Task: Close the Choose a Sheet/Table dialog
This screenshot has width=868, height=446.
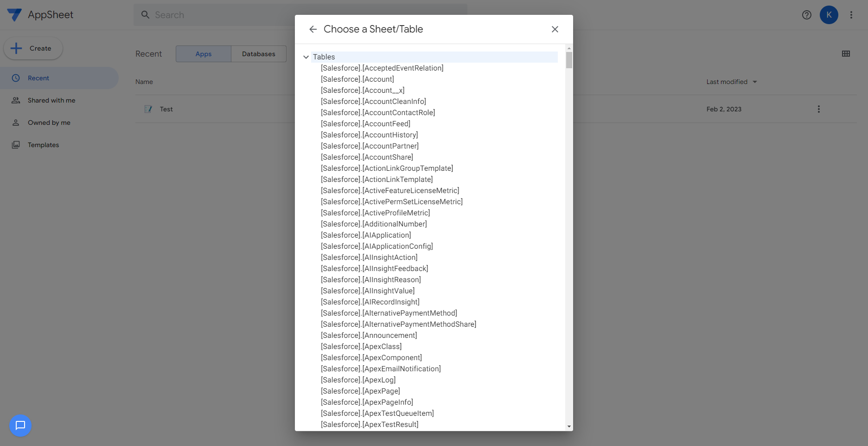Action: coord(555,29)
